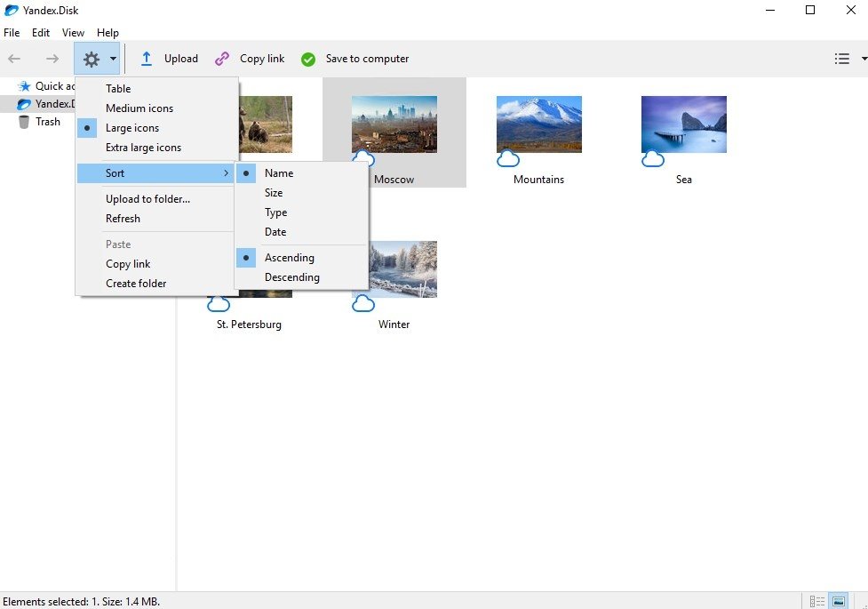
Task: Click Upload to folder... option
Action: [x=147, y=199]
